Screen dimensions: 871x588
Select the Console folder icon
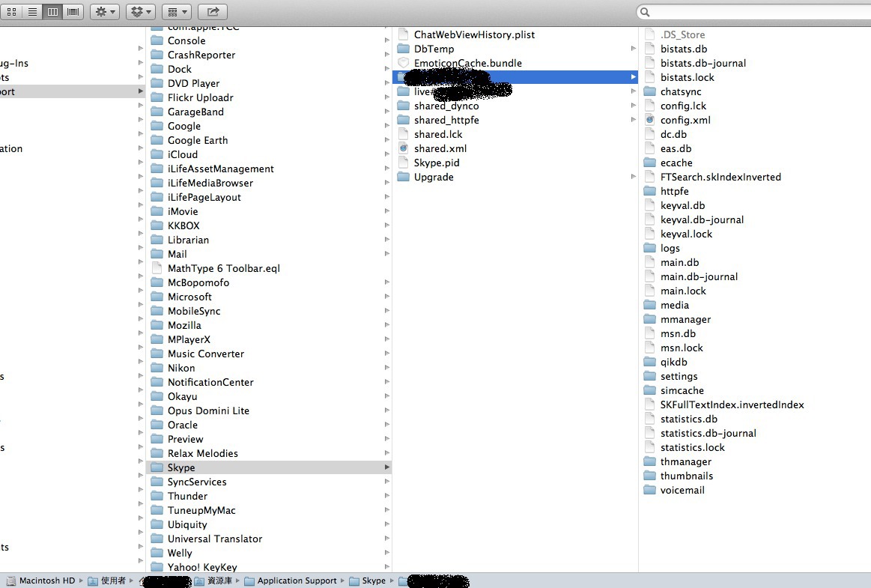click(157, 40)
